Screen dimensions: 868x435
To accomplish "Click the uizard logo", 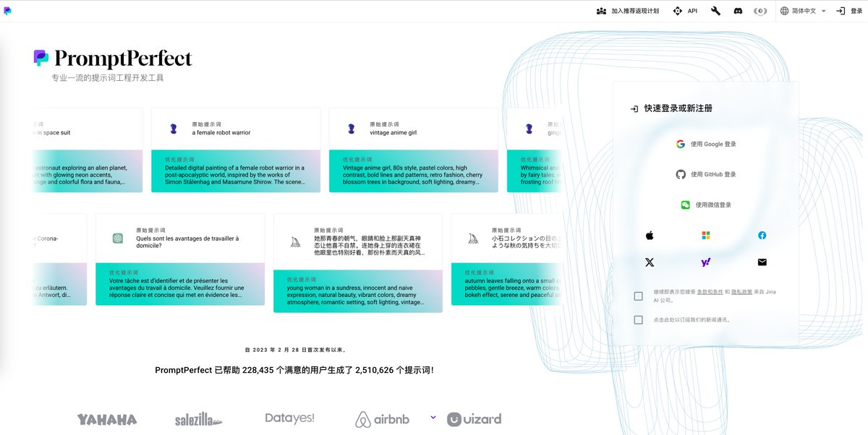I will click(474, 419).
